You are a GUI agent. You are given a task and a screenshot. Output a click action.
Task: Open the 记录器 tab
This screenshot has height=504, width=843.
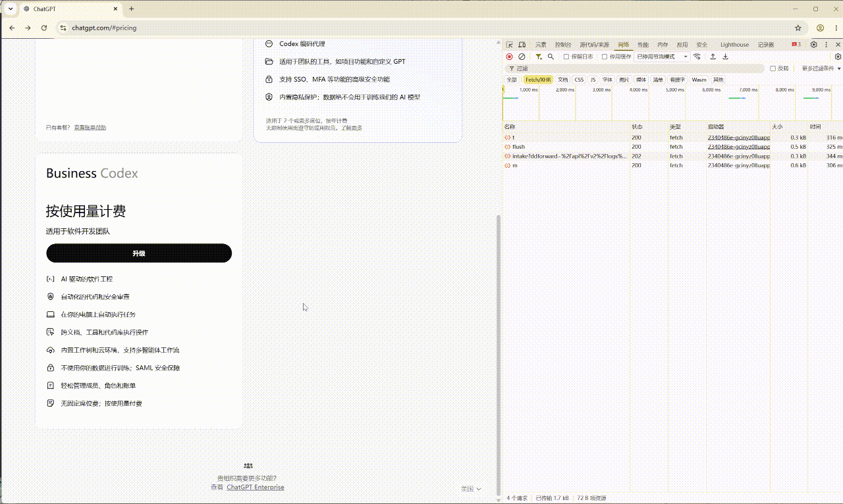point(766,45)
